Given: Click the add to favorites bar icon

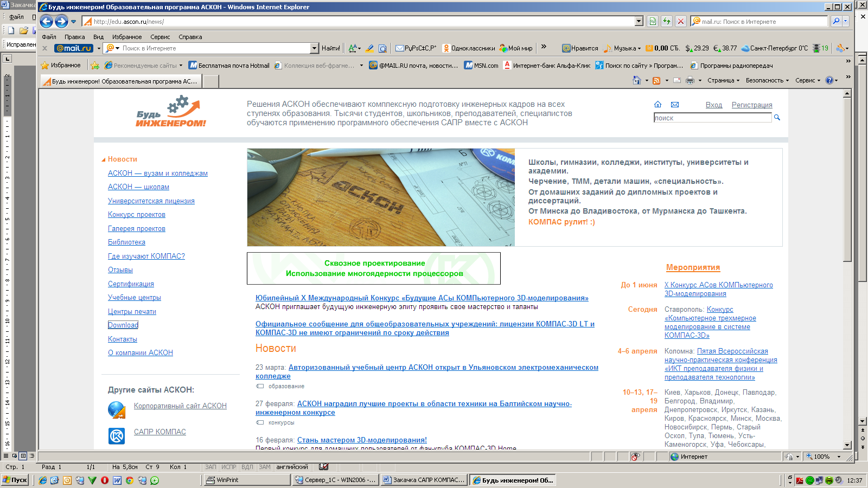Looking at the screenshot, I should 95,66.
